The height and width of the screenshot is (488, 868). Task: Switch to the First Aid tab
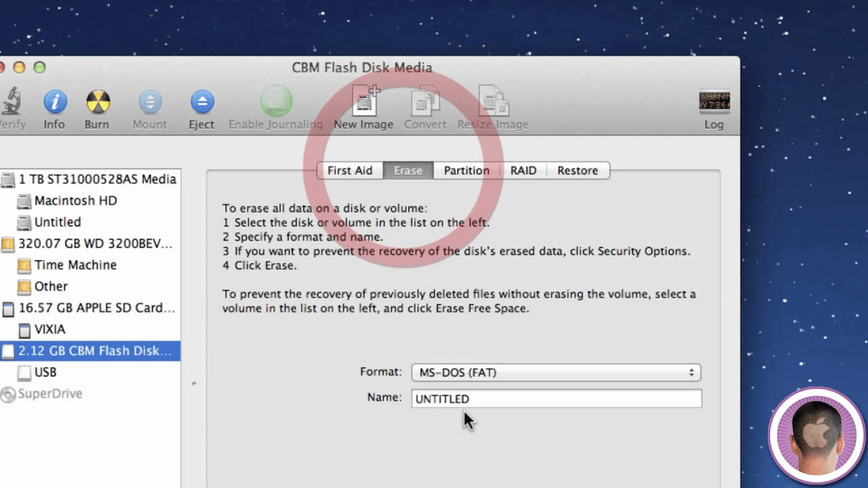[x=350, y=170]
